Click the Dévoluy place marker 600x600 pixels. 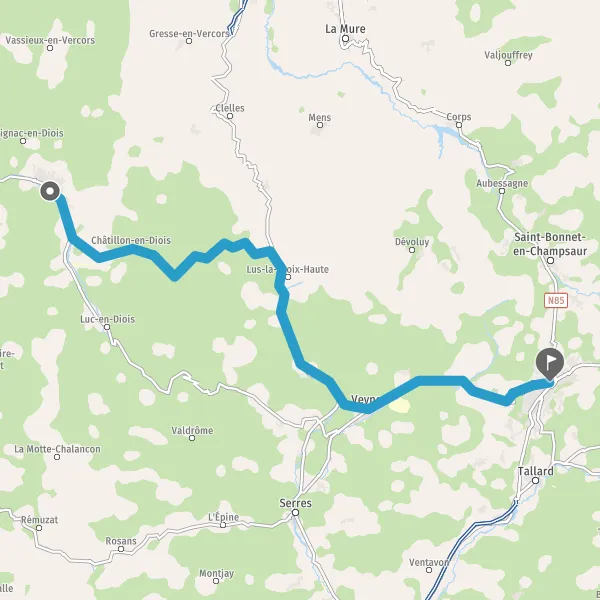(x=412, y=250)
